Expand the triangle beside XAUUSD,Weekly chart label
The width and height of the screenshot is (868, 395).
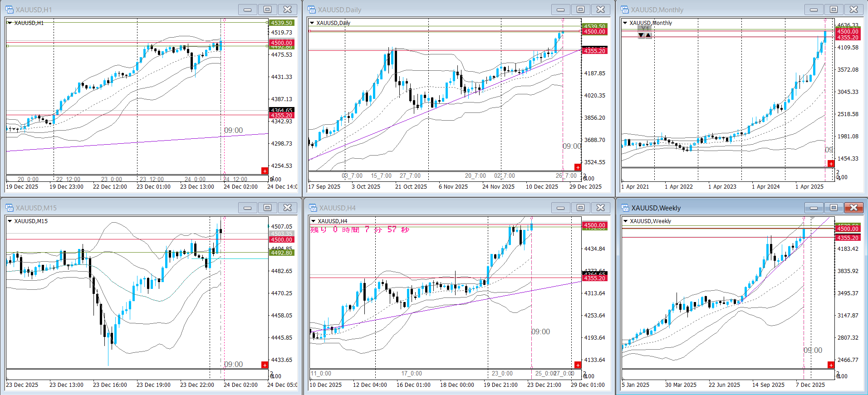point(625,221)
